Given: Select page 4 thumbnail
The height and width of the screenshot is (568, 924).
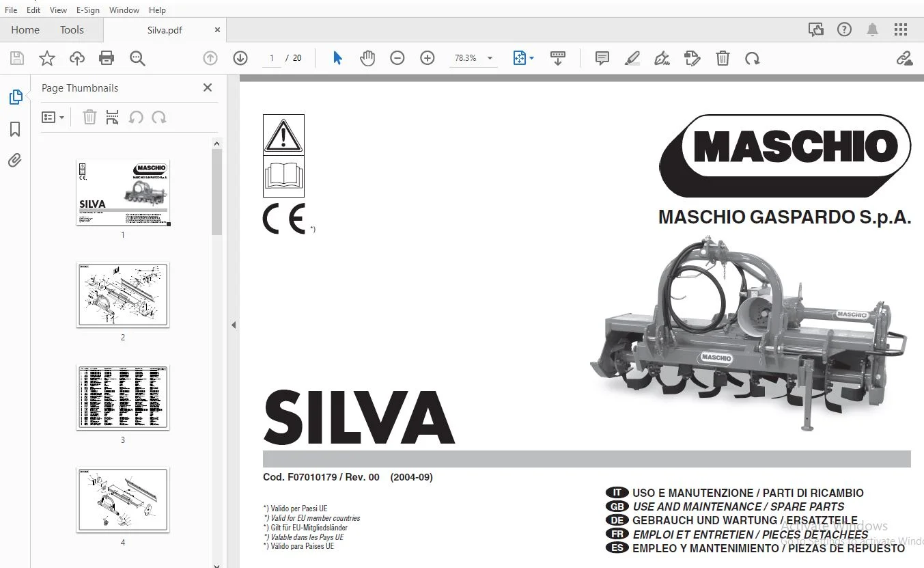Looking at the screenshot, I should point(123,500).
